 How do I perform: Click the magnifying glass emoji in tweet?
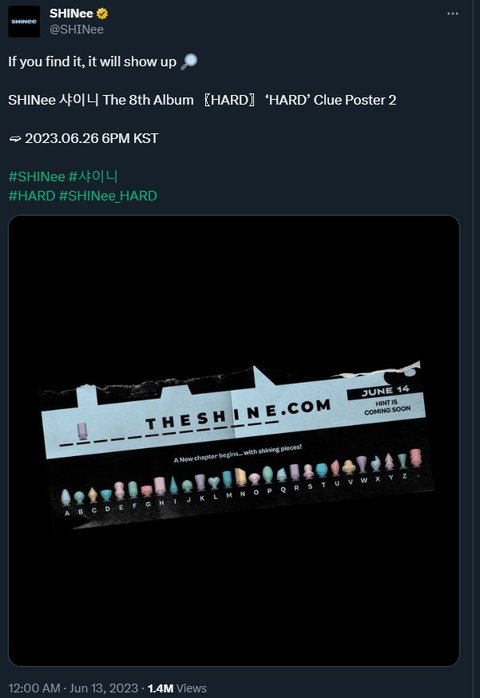(x=189, y=61)
